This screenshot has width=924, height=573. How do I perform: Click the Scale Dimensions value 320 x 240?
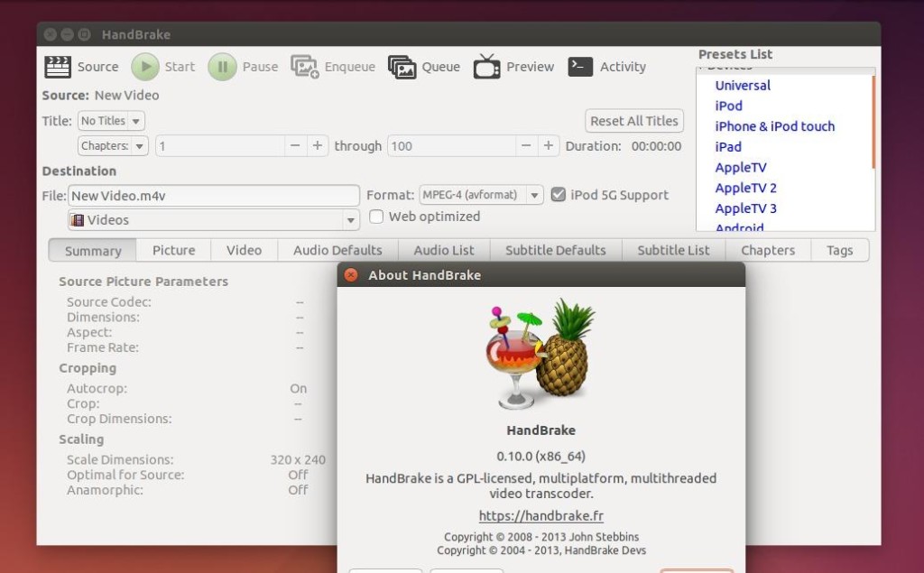point(298,460)
